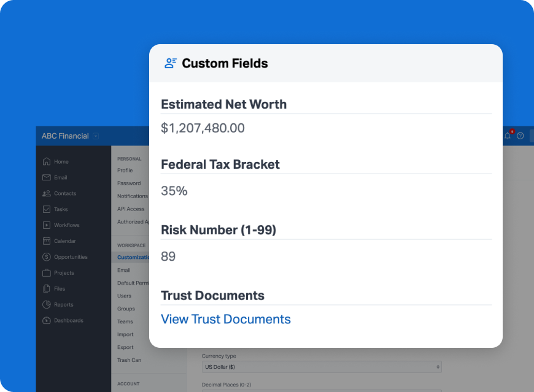
Task: Open Tasks checkmark icon
Action: (46, 209)
